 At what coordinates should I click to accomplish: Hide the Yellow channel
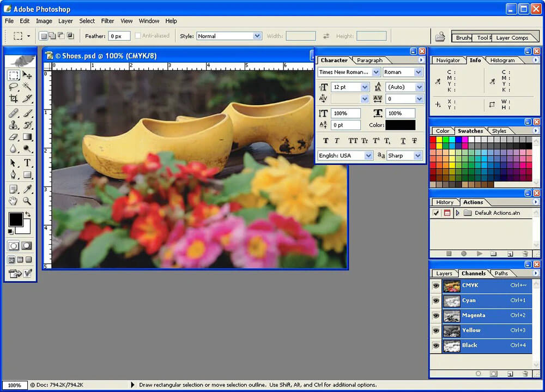pyautogui.click(x=436, y=330)
